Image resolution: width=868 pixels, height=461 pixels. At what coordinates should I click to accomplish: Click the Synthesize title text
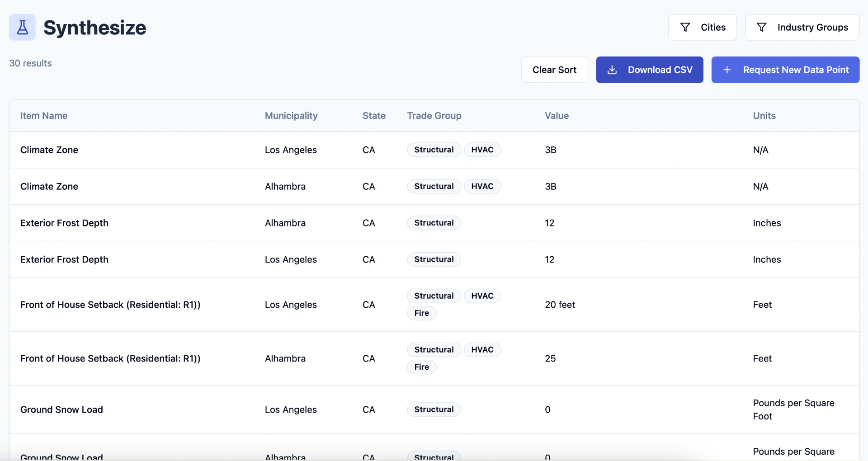(x=95, y=28)
